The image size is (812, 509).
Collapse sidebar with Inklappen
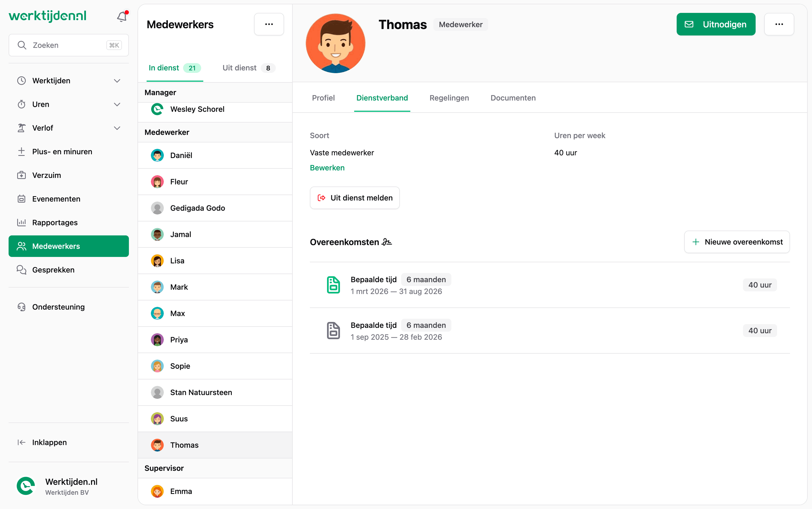coord(69,442)
